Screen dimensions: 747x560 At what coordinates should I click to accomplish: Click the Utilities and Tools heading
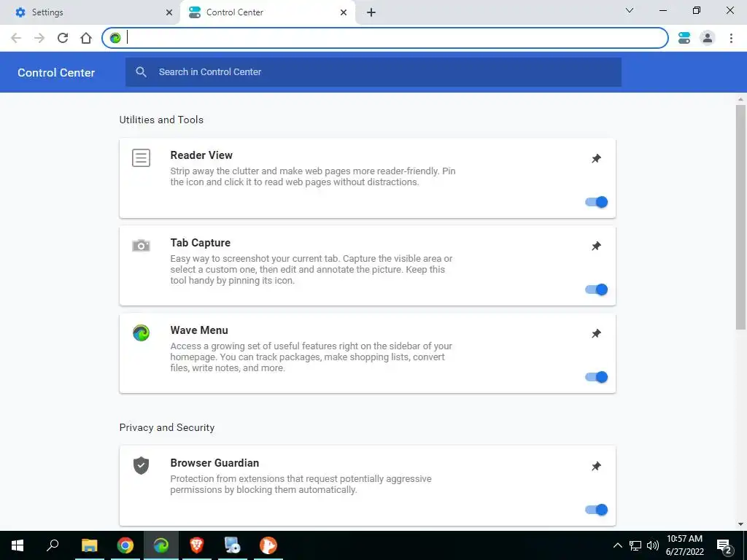click(x=161, y=120)
